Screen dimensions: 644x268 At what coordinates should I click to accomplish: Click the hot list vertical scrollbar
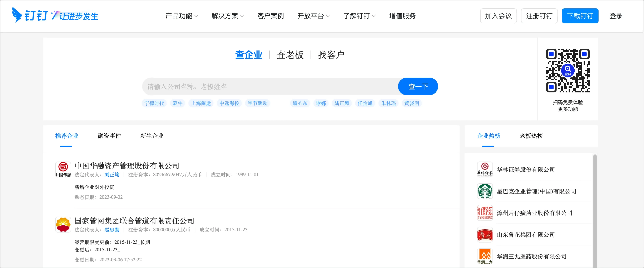[595, 210]
